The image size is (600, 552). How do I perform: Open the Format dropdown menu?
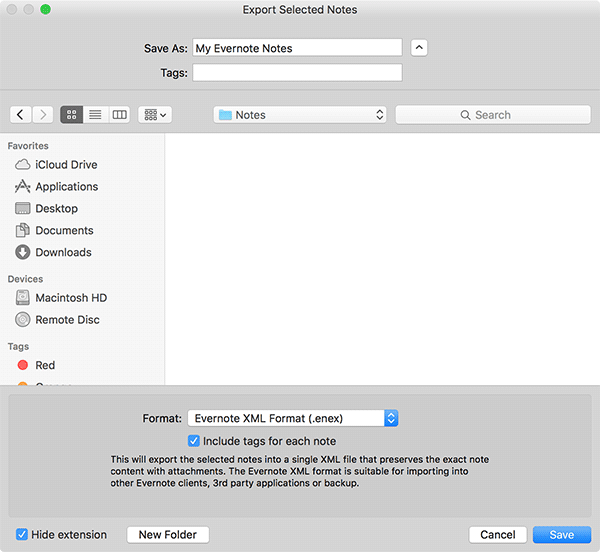point(293,418)
